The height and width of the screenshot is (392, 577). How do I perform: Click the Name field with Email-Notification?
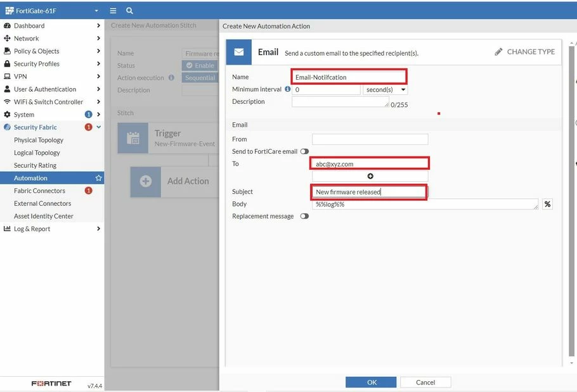click(349, 77)
